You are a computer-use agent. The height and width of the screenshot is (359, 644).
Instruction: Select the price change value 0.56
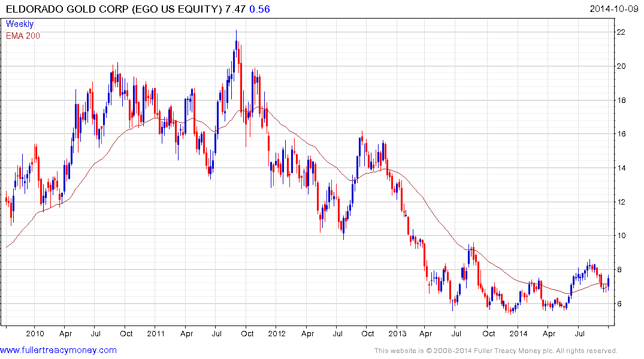coord(259,9)
